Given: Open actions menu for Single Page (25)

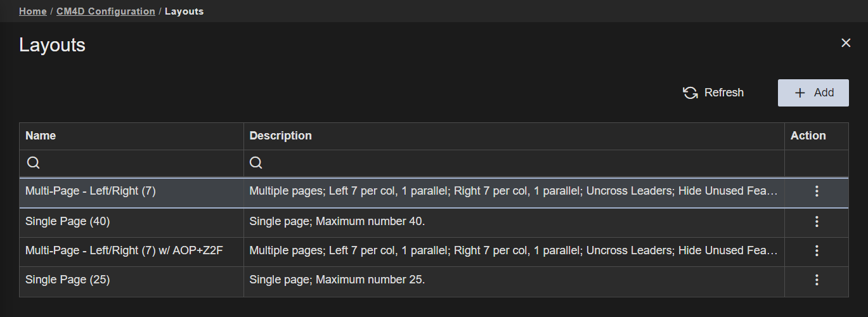Looking at the screenshot, I should [x=817, y=280].
